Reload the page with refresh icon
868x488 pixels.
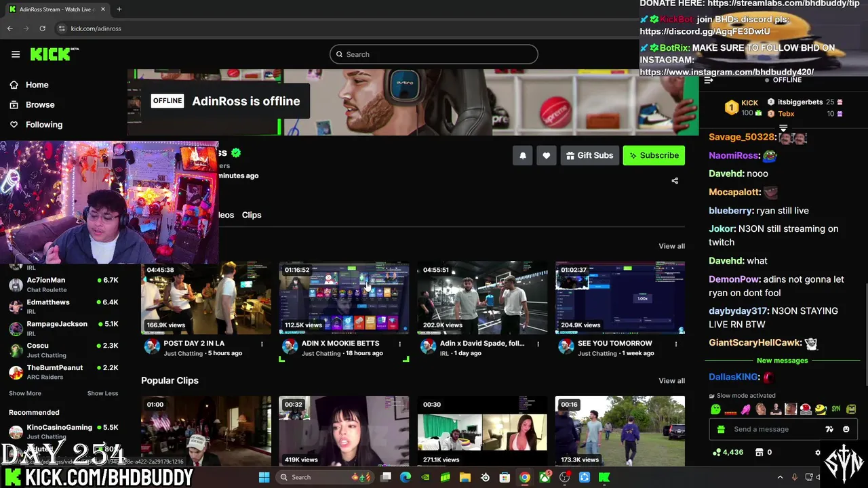tap(42, 28)
